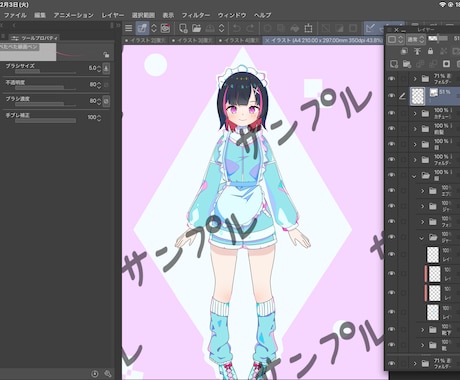Select the ツールプロパティ palette tab

(x=35, y=38)
